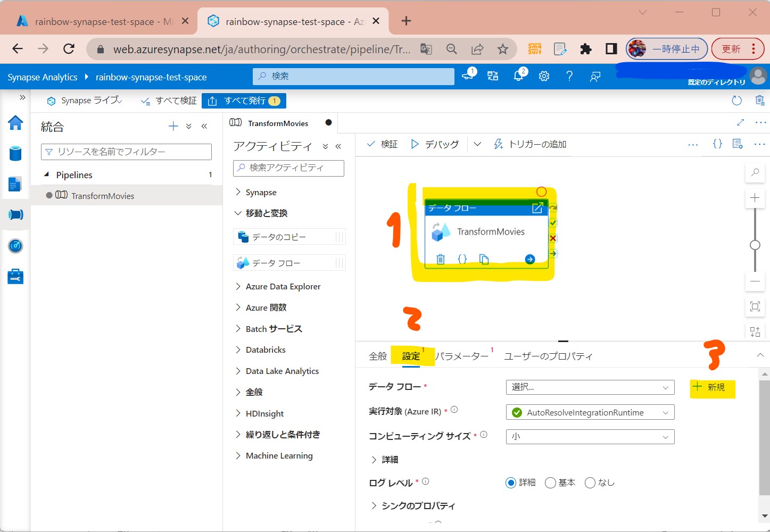Open the debug options dropdown arrow
This screenshot has width=770, height=532.
point(477,144)
